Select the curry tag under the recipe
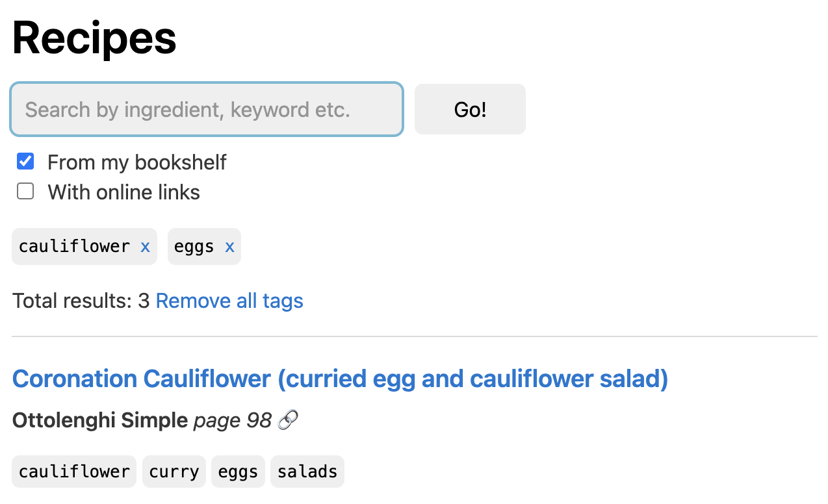The height and width of the screenshot is (504, 828). pos(174,471)
